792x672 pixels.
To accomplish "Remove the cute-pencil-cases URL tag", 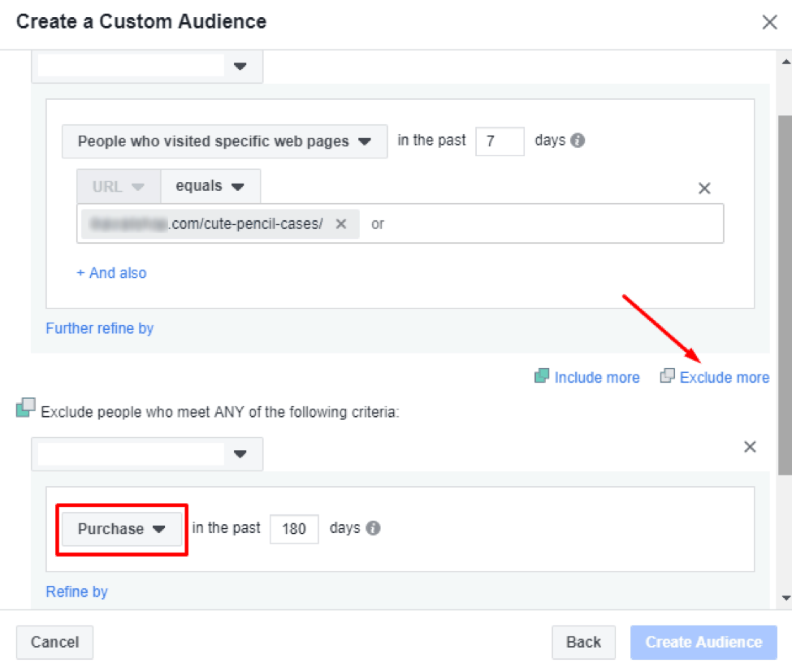I will [341, 223].
